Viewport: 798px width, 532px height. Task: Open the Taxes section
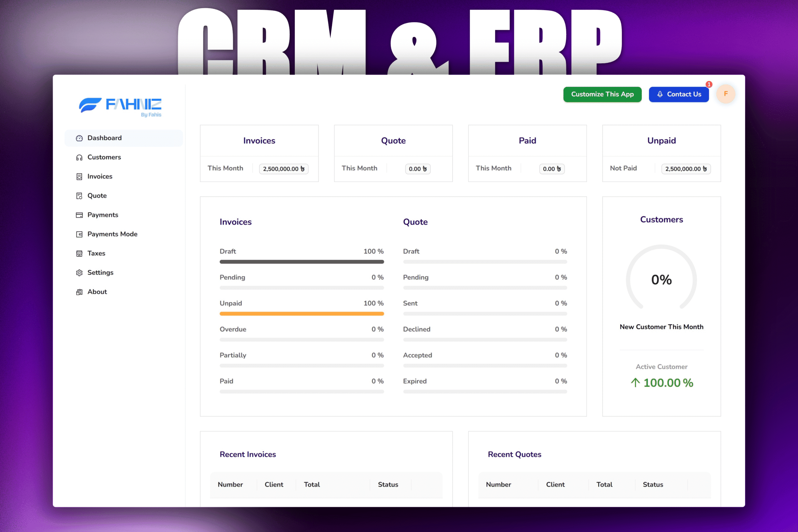coord(96,253)
